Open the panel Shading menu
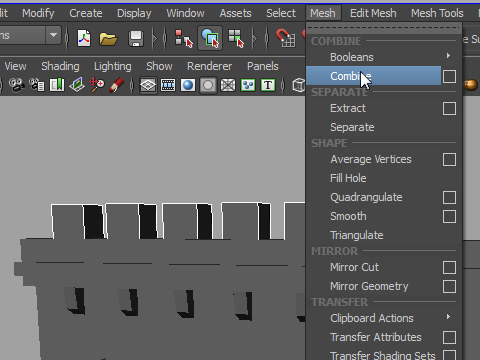This screenshot has height=360, width=480. click(60, 66)
